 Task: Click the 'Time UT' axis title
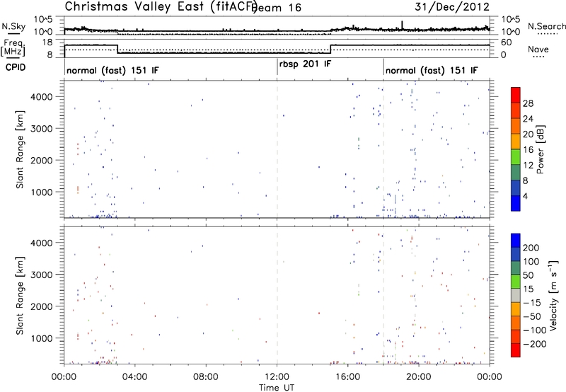click(277, 387)
